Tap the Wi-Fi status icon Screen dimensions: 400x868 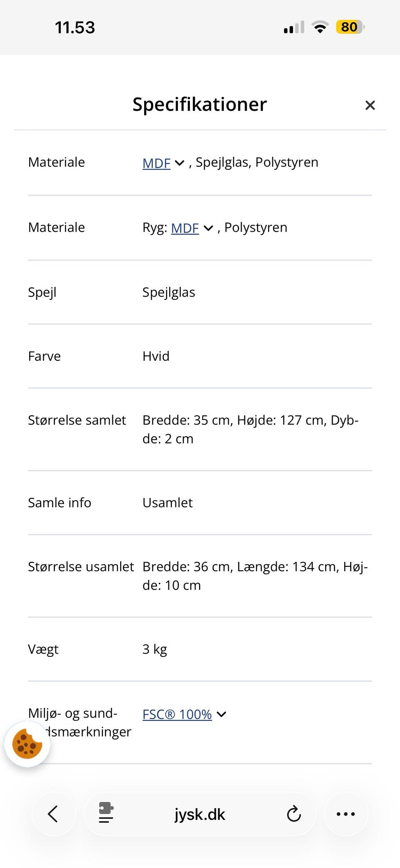click(x=320, y=28)
